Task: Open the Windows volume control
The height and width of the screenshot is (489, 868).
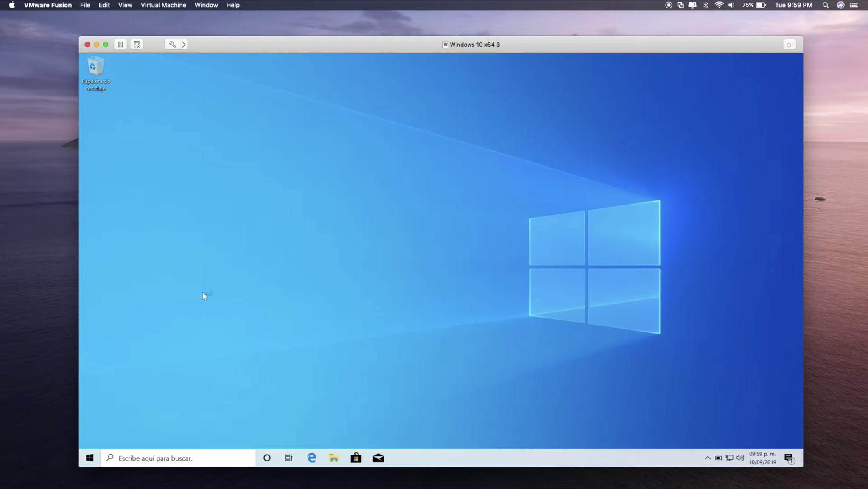Action: tap(740, 458)
